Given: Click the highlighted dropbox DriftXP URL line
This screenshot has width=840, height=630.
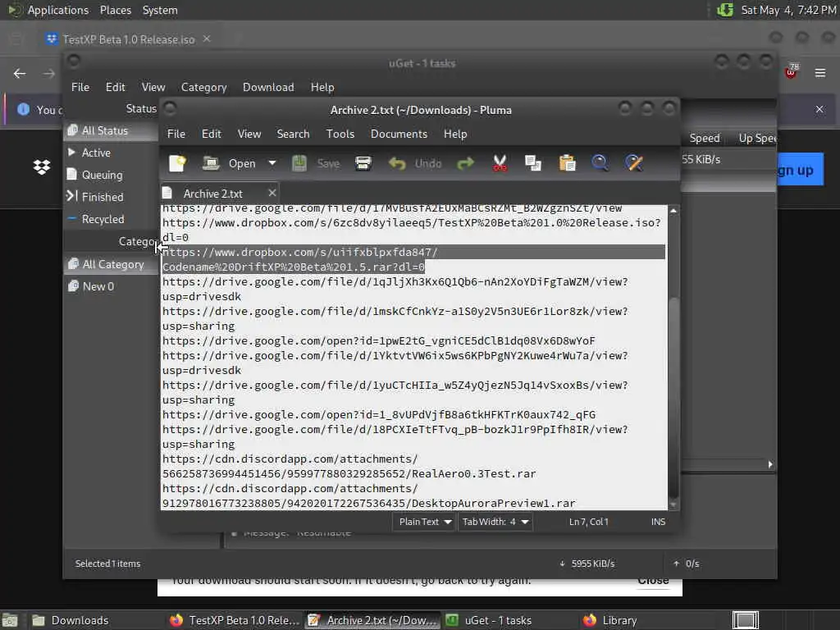Looking at the screenshot, I should click(x=413, y=259).
